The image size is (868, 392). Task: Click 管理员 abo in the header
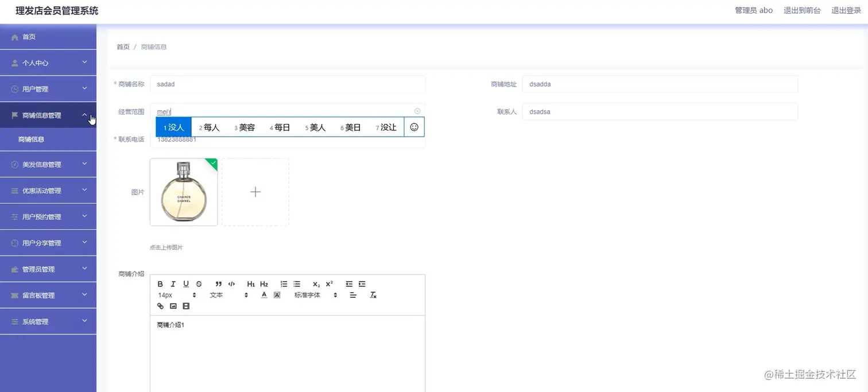(754, 10)
